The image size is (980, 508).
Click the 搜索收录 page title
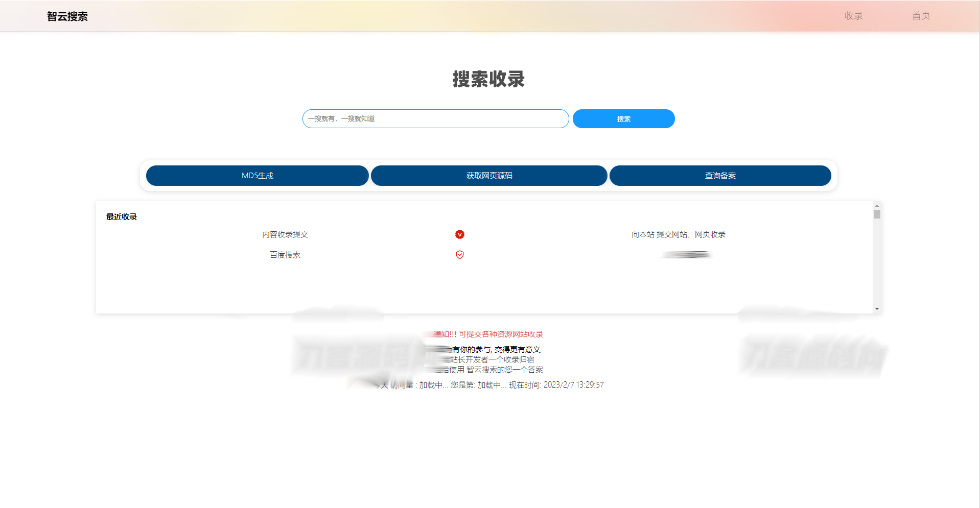[x=488, y=79]
